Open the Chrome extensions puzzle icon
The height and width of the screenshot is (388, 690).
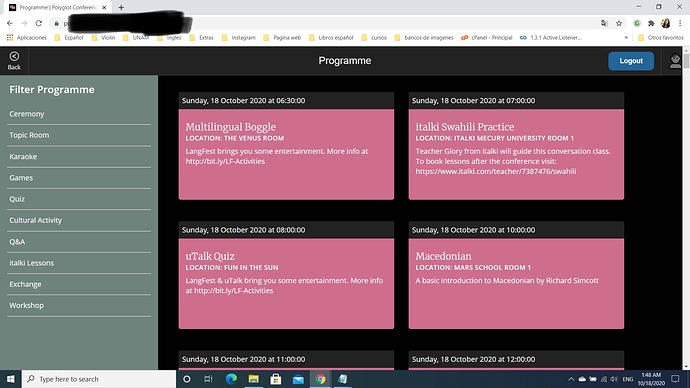coord(651,23)
